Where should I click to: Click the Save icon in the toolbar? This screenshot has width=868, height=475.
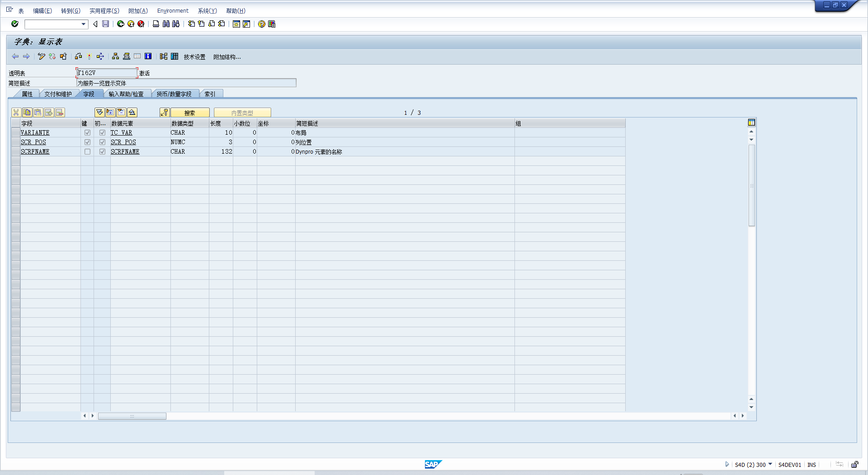coord(105,24)
